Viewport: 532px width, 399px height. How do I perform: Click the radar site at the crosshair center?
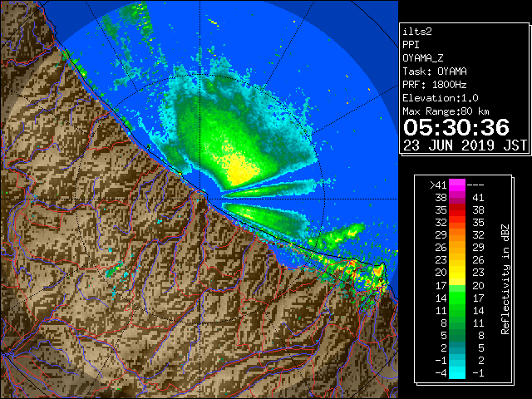199,199
